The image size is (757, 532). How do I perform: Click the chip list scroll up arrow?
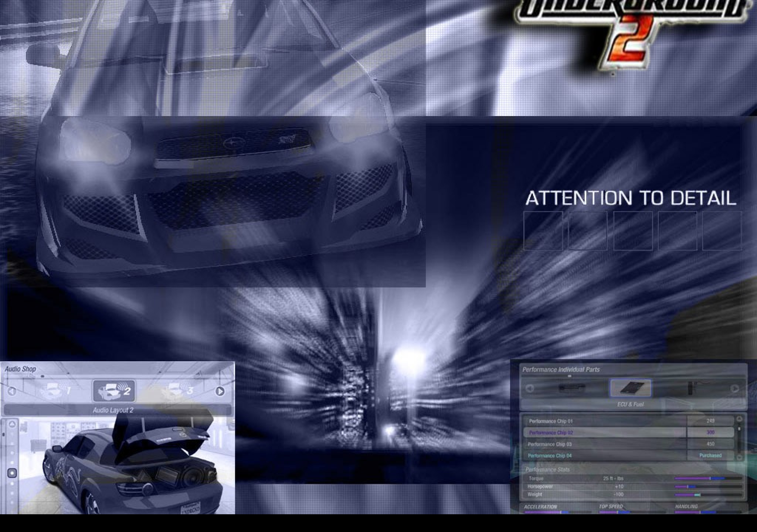tap(739, 419)
